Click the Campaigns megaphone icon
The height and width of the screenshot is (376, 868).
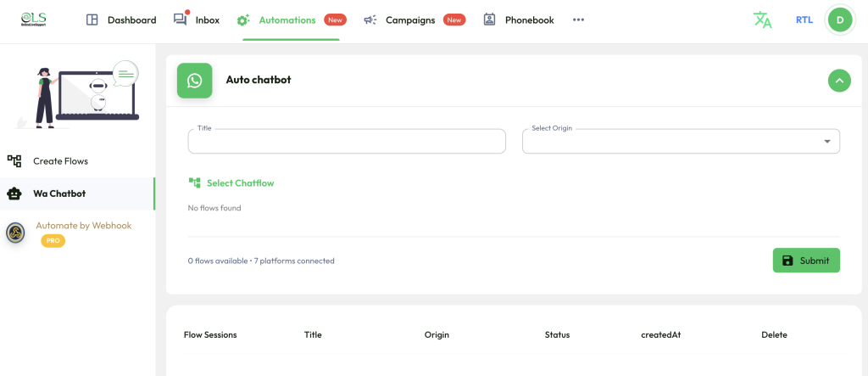click(370, 20)
